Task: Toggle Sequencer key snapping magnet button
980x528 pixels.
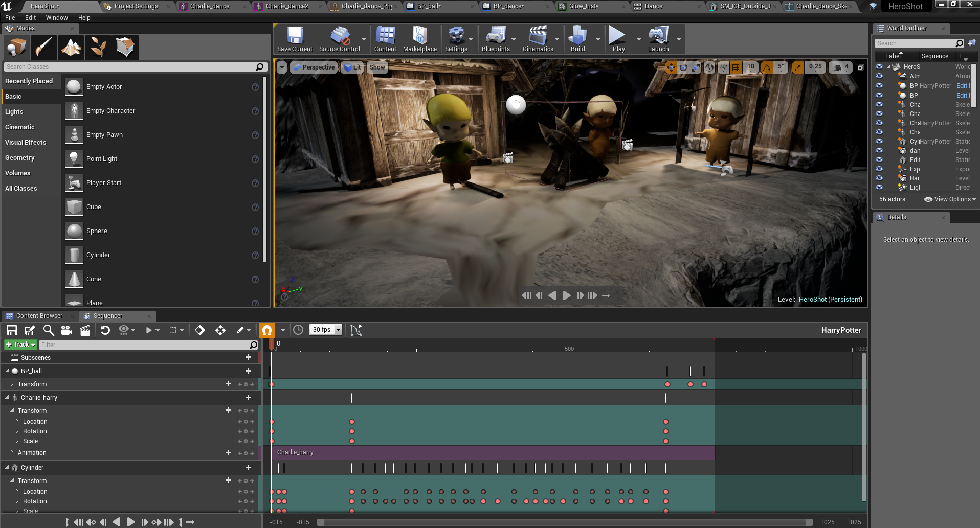Action: click(x=266, y=330)
